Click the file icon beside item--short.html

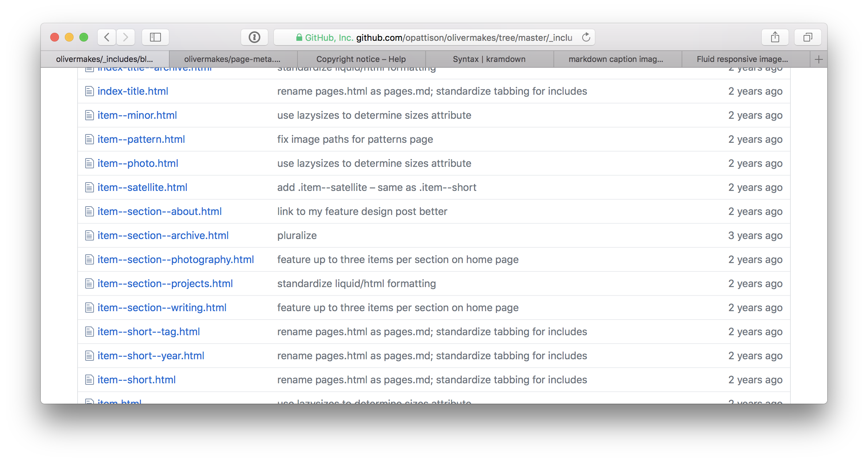[x=89, y=380]
